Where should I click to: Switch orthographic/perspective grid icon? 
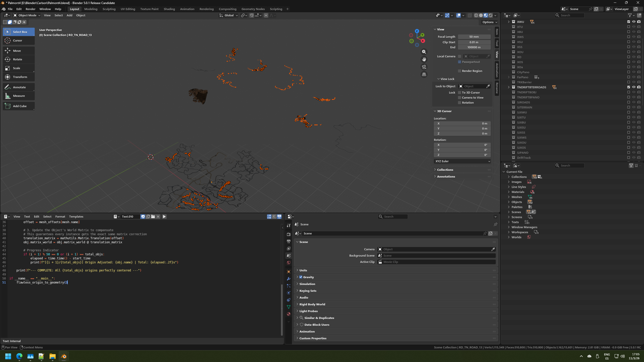pyautogui.click(x=424, y=74)
